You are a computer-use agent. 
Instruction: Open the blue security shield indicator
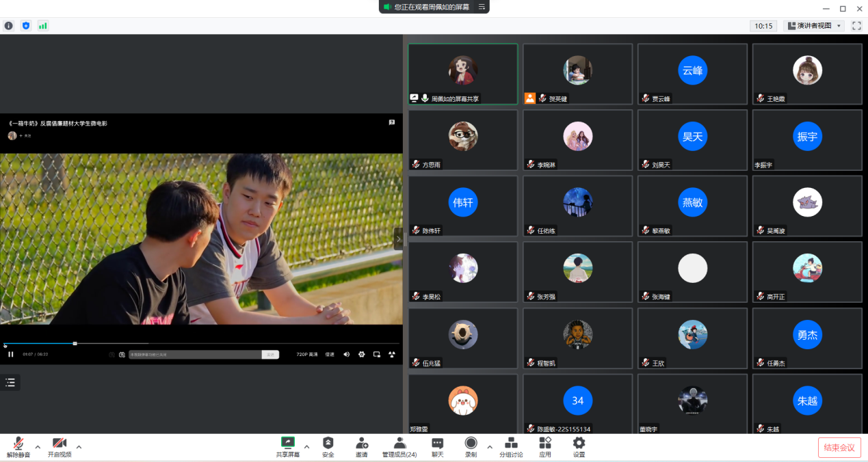click(26, 26)
